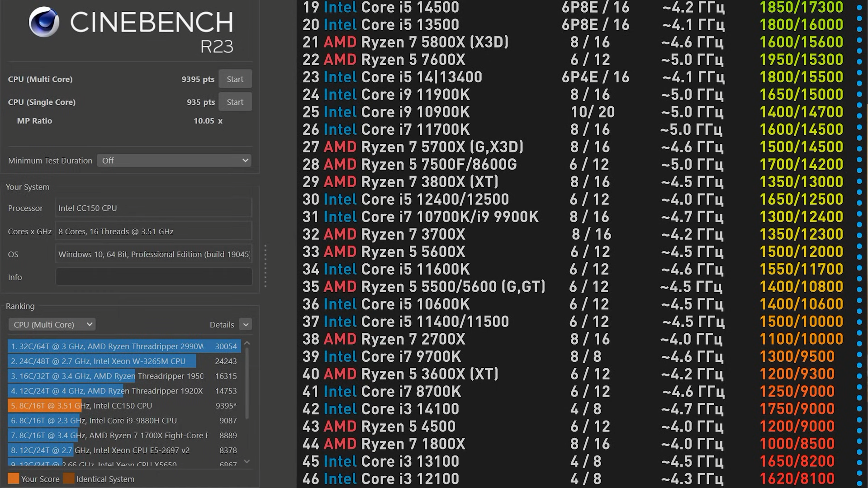This screenshot has width=868, height=488.
Task: Click the Core i3 14100 name
Action: (x=410, y=409)
